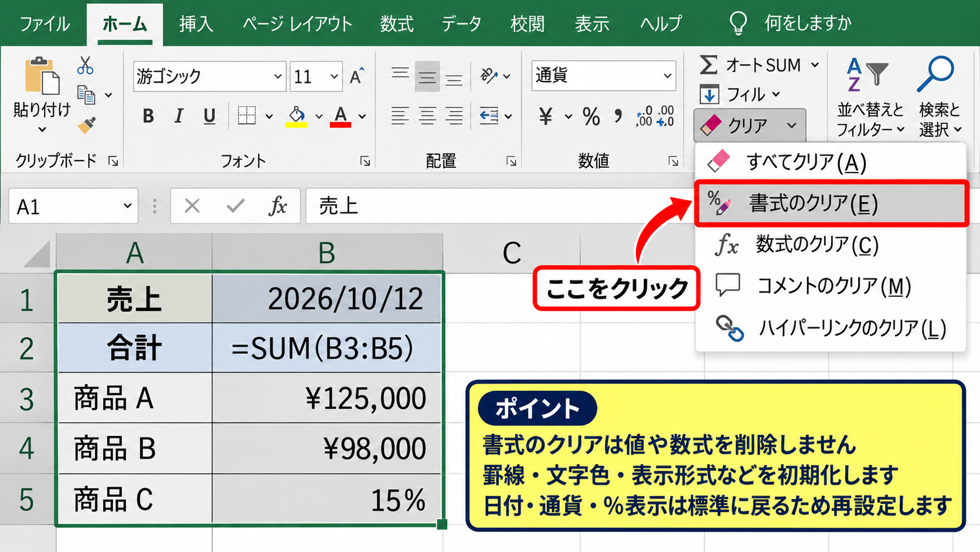This screenshot has height=552, width=980.
Task: Open the 数式 (Formulas) tab
Action: pyautogui.click(x=397, y=24)
